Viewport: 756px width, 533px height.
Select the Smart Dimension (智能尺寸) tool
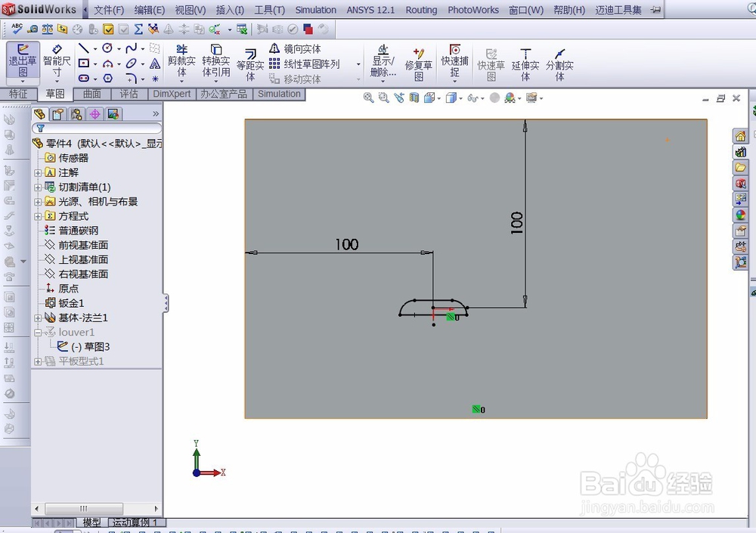[x=57, y=63]
